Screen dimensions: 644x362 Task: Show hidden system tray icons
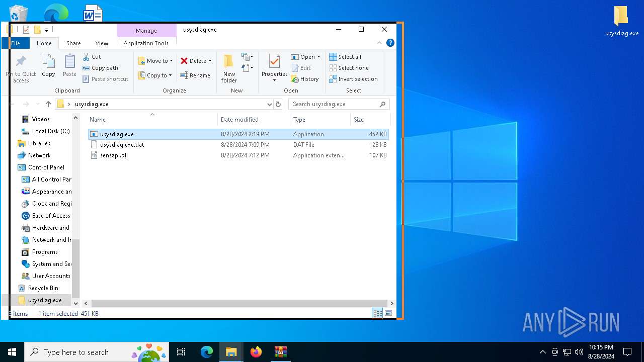click(x=542, y=352)
